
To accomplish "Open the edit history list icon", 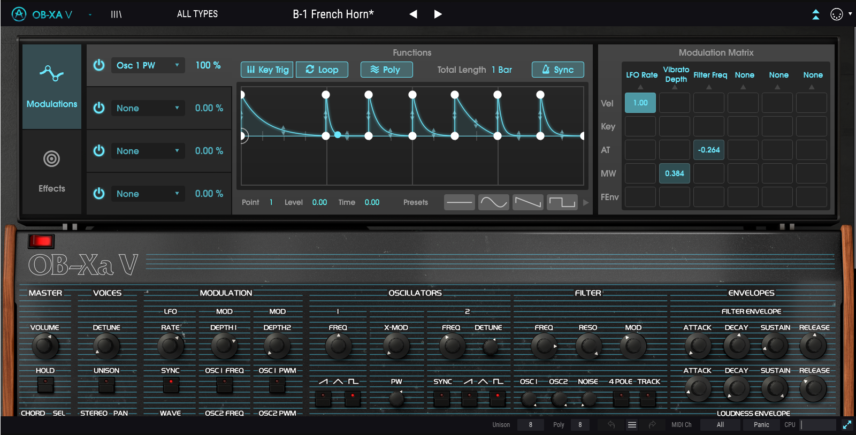I will click(632, 425).
